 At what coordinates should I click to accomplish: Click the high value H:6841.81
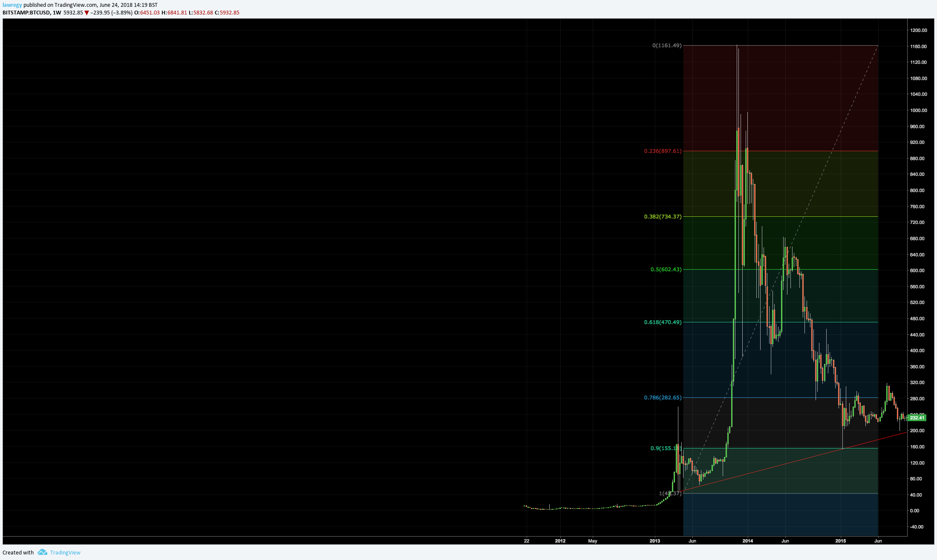click(x=174, y=13)
